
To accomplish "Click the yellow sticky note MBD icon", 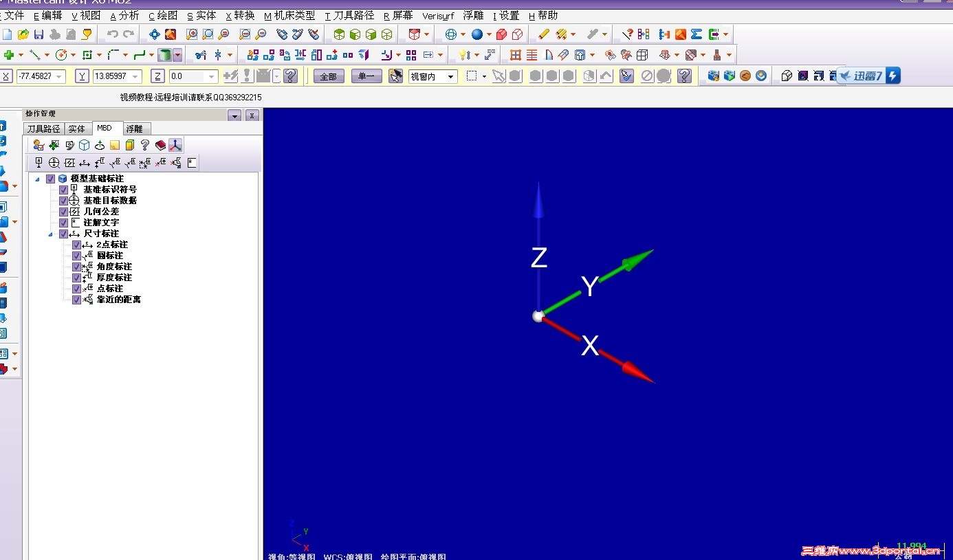I will 114,145.
